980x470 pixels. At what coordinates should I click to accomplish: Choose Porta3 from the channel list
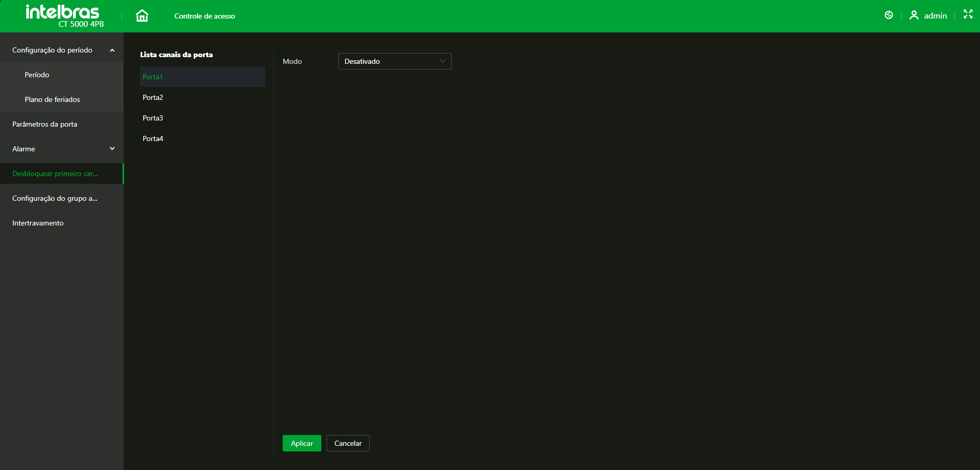(153, 118)
